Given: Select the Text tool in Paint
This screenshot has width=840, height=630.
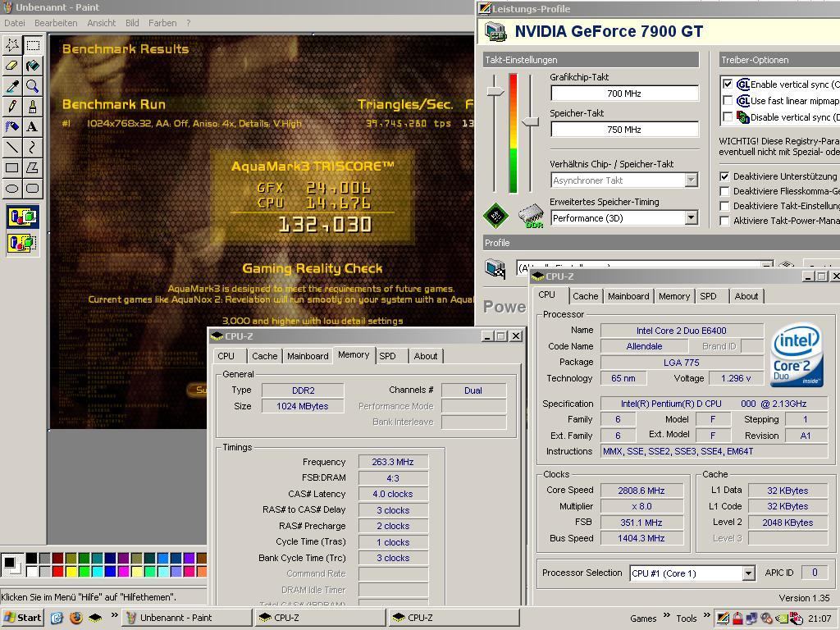Looking at the screenshot, I should click(33, 126).
